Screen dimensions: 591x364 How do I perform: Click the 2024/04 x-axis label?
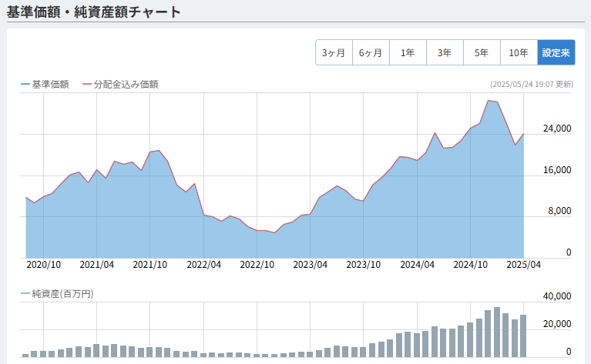[x=417, y=265]
